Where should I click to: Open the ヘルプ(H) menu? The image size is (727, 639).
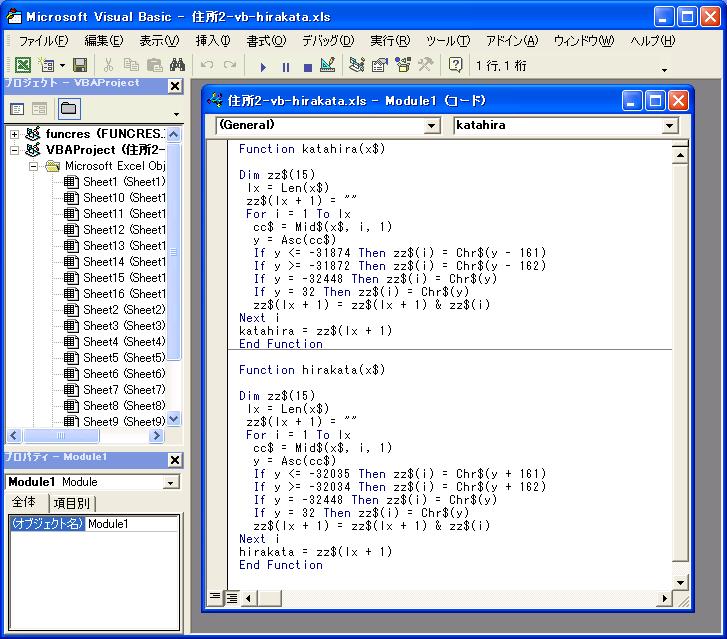[653, 41]
